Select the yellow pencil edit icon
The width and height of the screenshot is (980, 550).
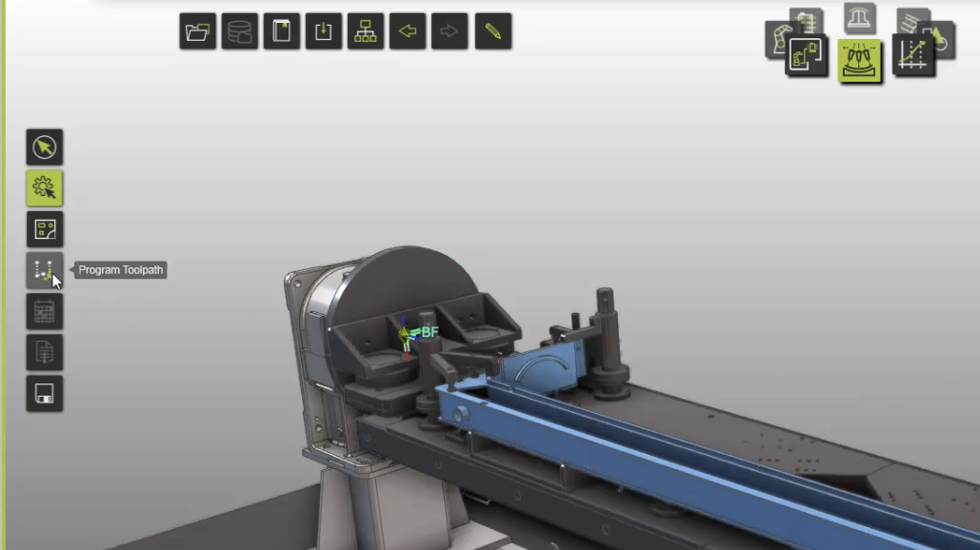point(492,31)
